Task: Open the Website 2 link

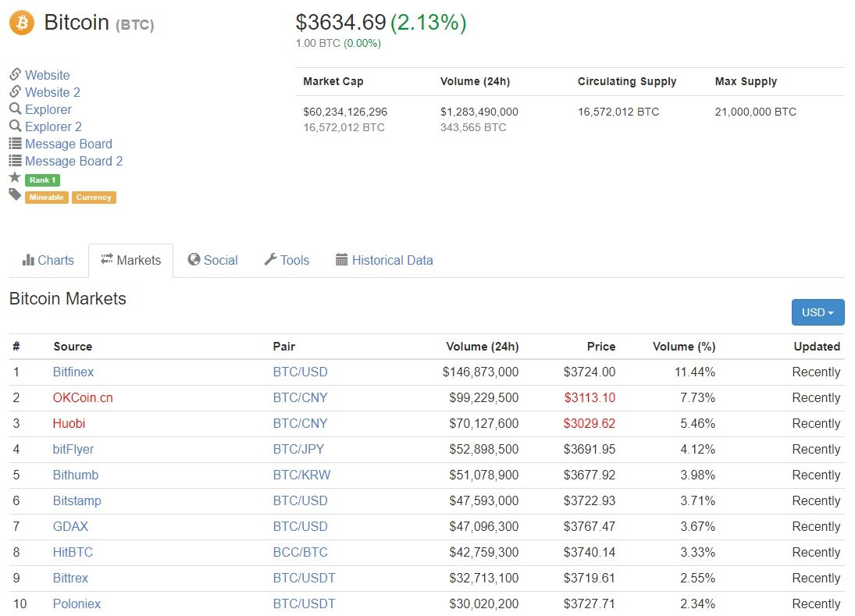Action: click(x=52, y=93)
